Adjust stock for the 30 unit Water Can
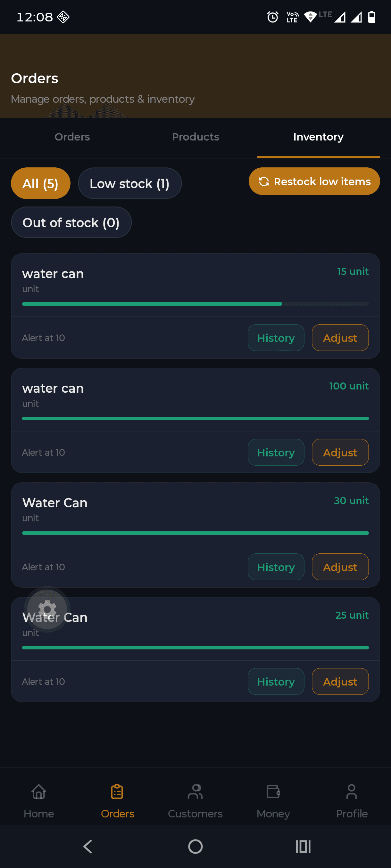391x868 pixels. tap(340, 567)
